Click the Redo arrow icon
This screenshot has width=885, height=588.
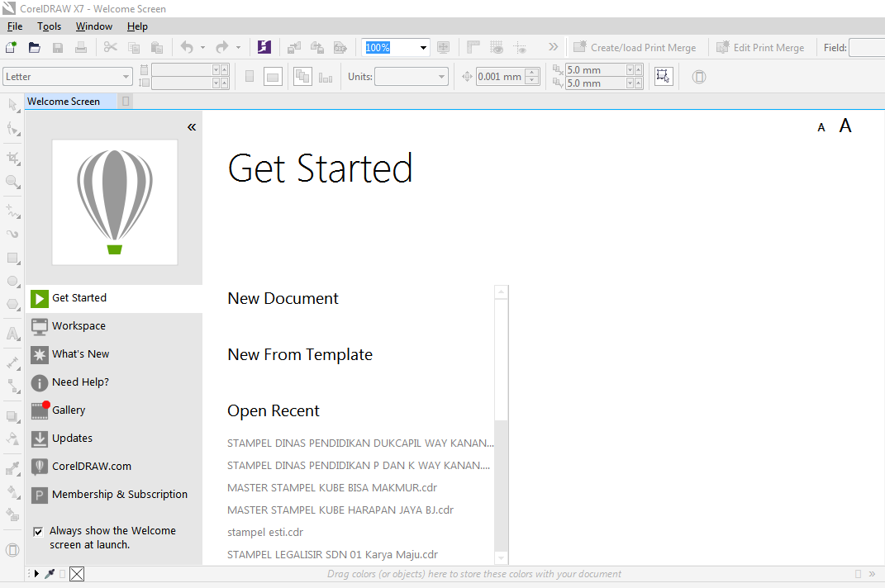(221, 47)
